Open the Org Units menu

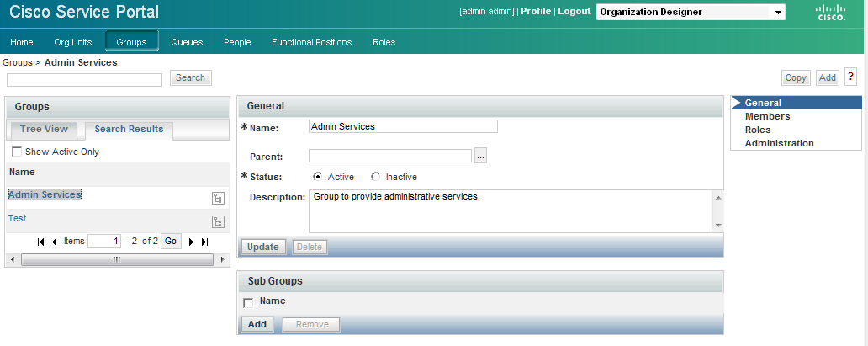(x=73, y=42)
